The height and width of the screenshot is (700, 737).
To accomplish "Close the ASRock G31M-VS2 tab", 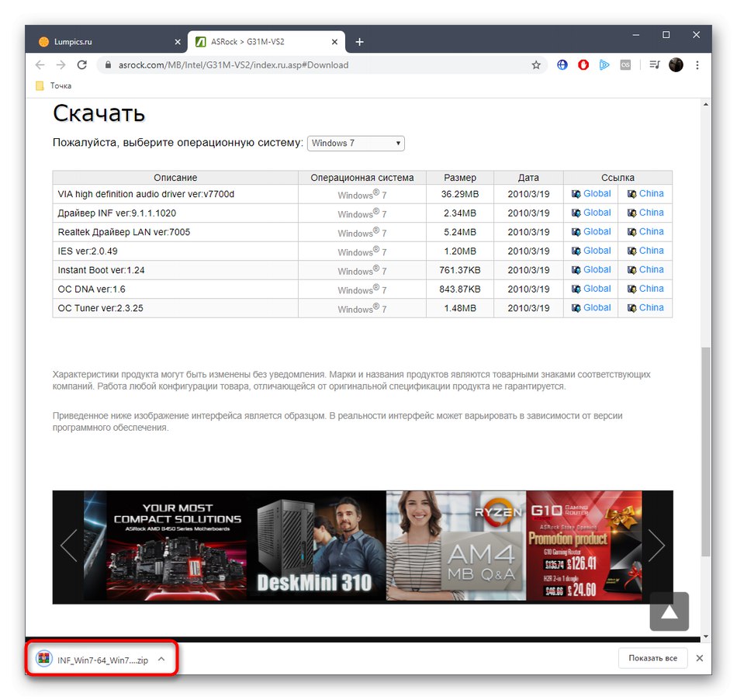I will click(x=334, y=42).
